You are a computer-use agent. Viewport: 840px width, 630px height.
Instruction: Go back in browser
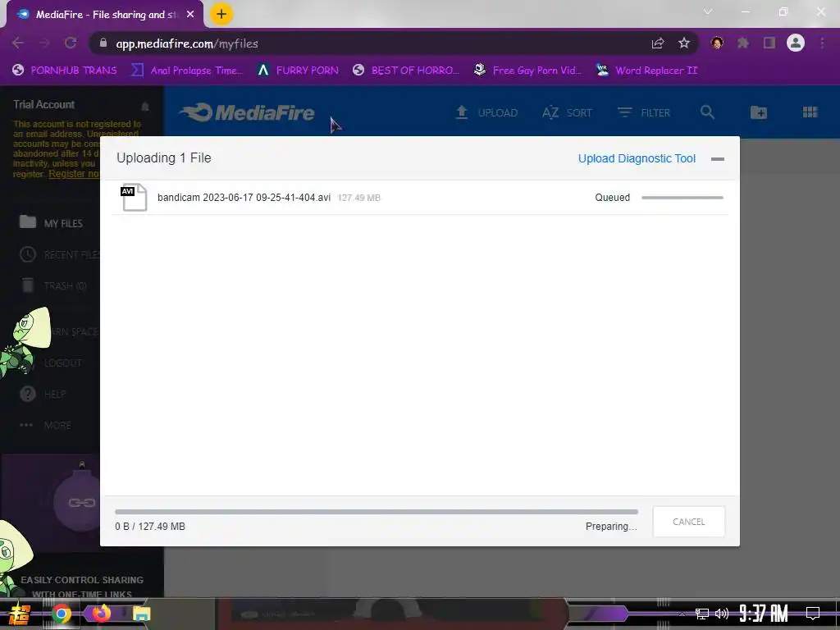tap(18, 43)
